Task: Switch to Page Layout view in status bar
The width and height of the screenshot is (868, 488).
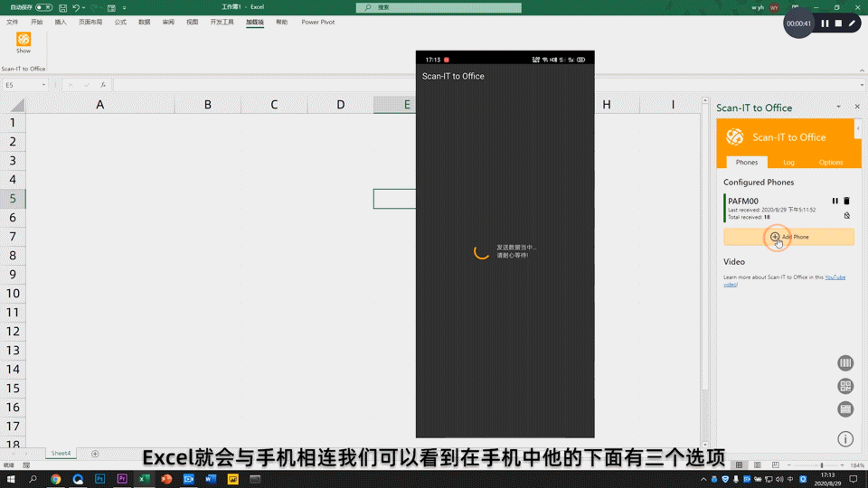Action: tap(758, 465)
